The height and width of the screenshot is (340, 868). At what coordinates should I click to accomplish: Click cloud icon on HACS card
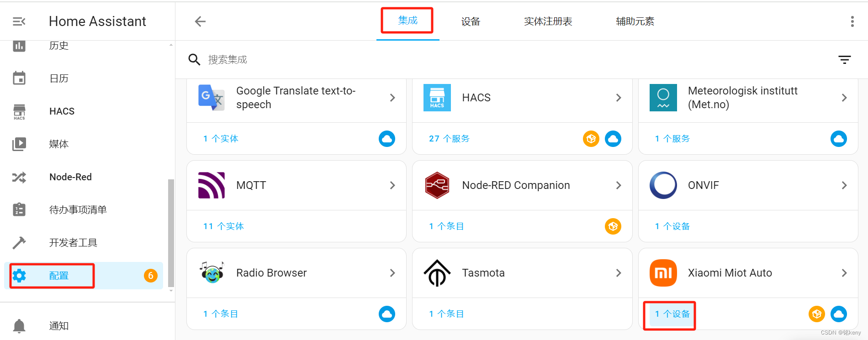pyautogui.click(x=613, y=139)
